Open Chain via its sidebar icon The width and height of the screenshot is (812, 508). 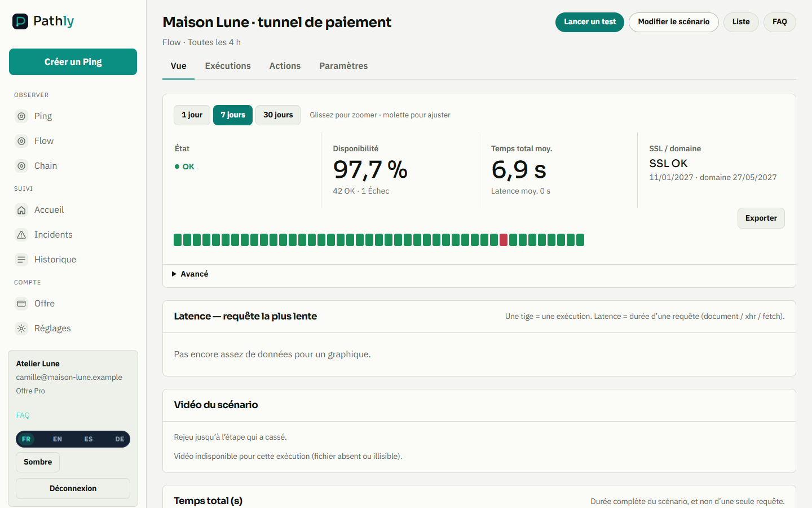(x=21, y=166)
